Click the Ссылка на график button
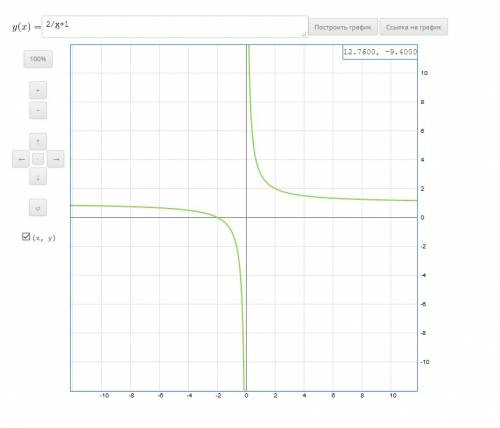The width and height of the screenshot is (500, 428). tap(414, 27)
